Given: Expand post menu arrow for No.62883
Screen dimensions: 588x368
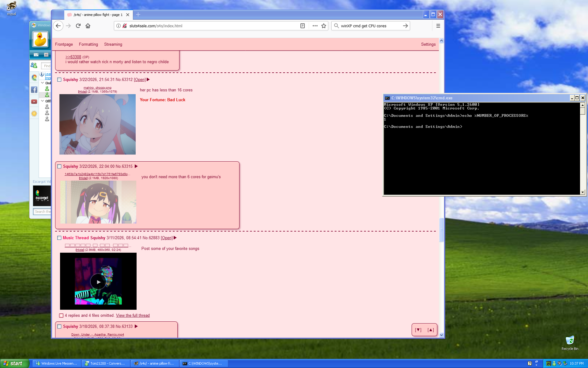Looking at the screenshot, I should point(175,238).
